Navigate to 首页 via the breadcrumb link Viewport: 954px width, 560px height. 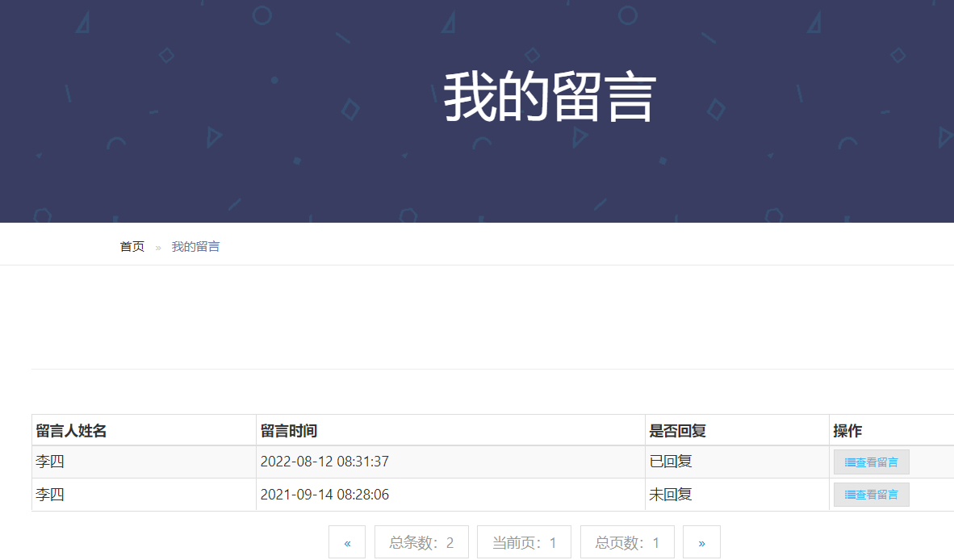pyautogui.click(x=132, y=246)
